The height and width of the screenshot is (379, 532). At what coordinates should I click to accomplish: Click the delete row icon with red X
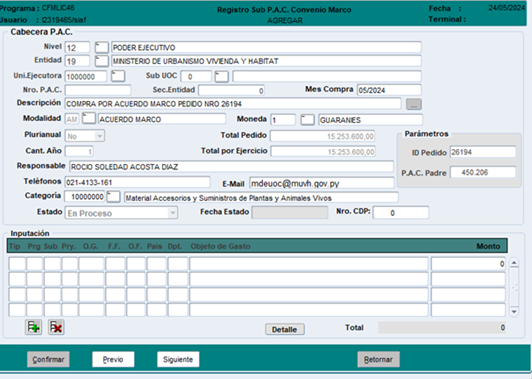tap(56, 327)
